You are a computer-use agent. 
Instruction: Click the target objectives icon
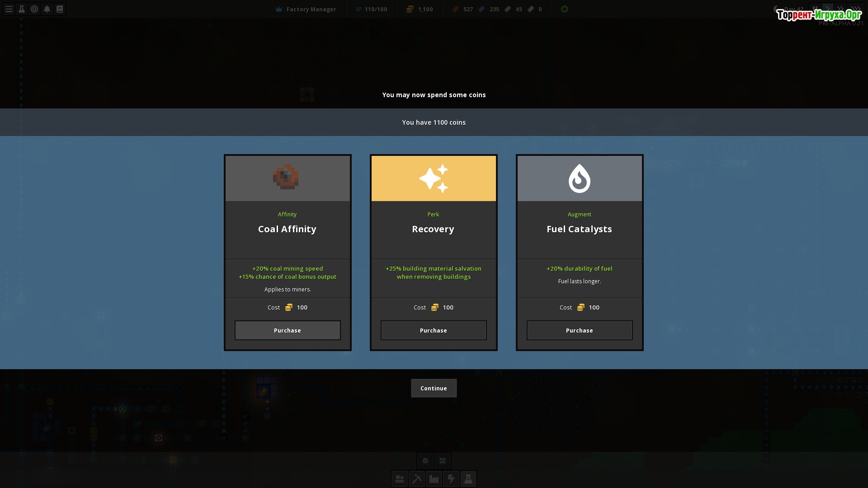[x=34, y=9]
